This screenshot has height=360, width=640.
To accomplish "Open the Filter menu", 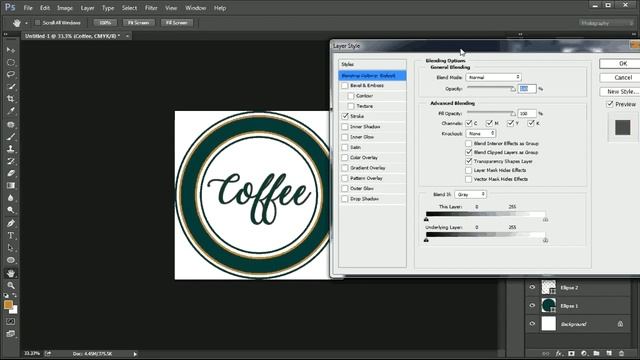I will (151, 8).
